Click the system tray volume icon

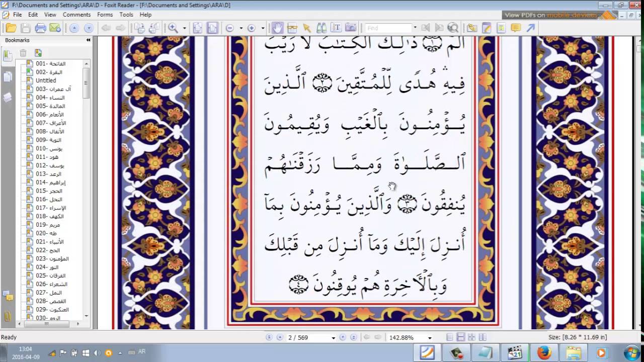coord(97,353)
